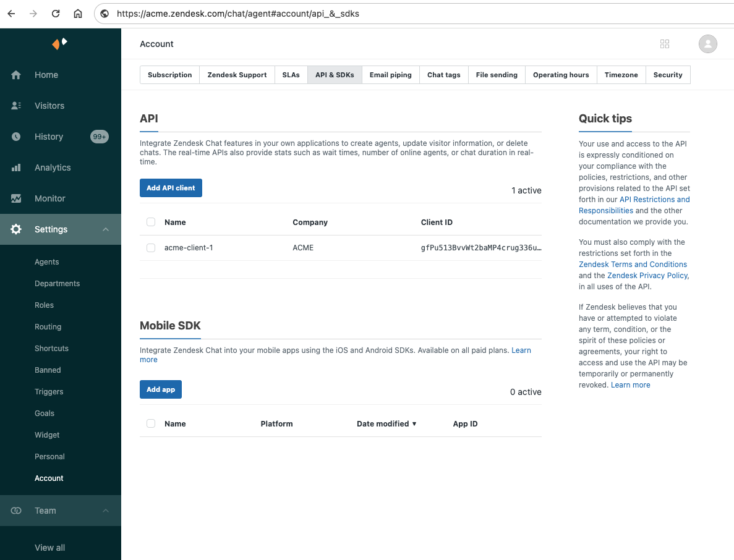Image resolution: width=734 pixels, height=560 pixels.
Task: Sort by Date modified column arrow
Action: [414, 424]
